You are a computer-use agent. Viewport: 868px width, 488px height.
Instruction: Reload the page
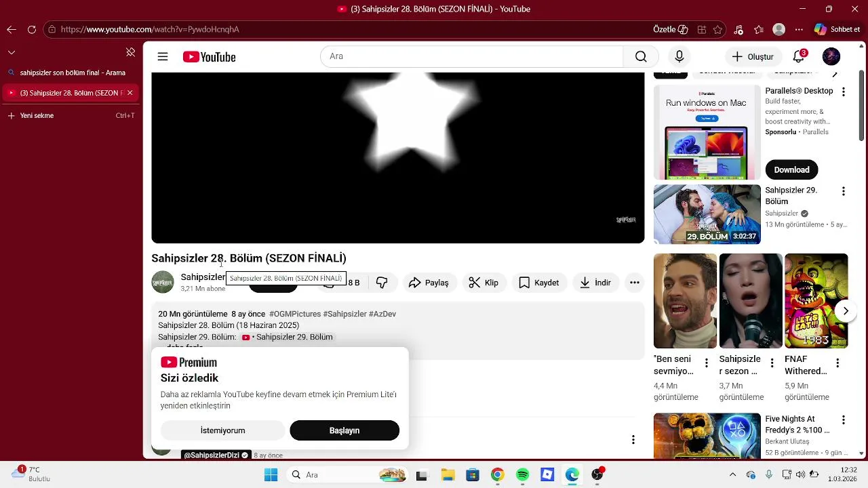32,29
